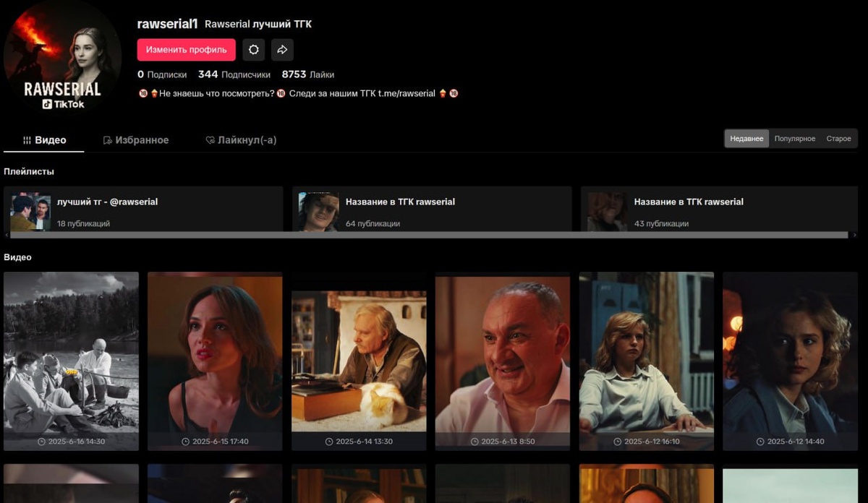This screenshot has height=503, width=868.
Task: Click the rawserial1 username heading
Action: [x=167, y=24]
